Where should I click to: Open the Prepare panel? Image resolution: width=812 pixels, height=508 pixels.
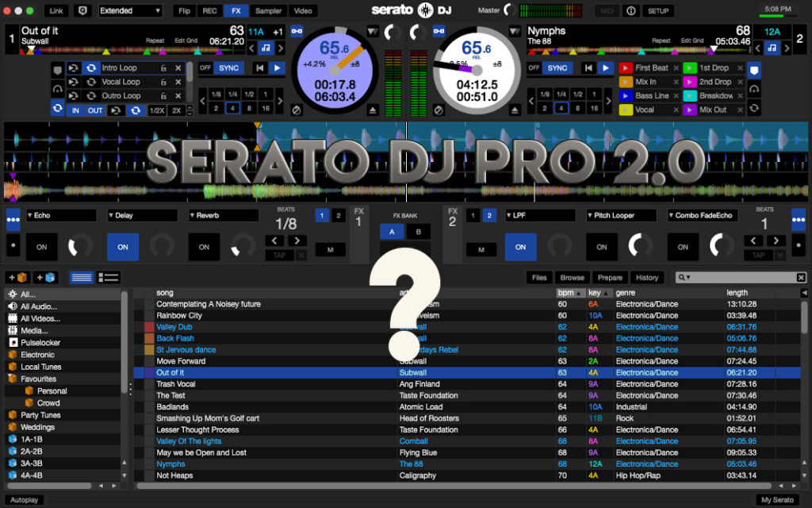[610, 278]
